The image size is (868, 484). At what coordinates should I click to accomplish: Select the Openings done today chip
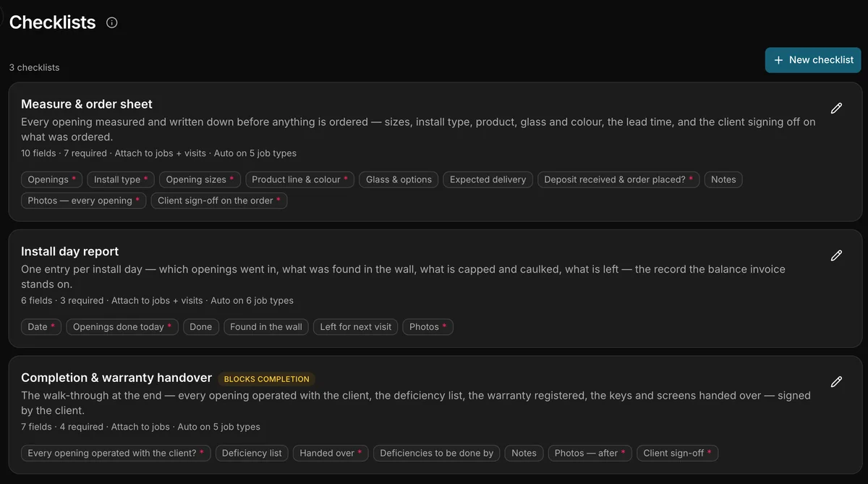tap(122, 327)
